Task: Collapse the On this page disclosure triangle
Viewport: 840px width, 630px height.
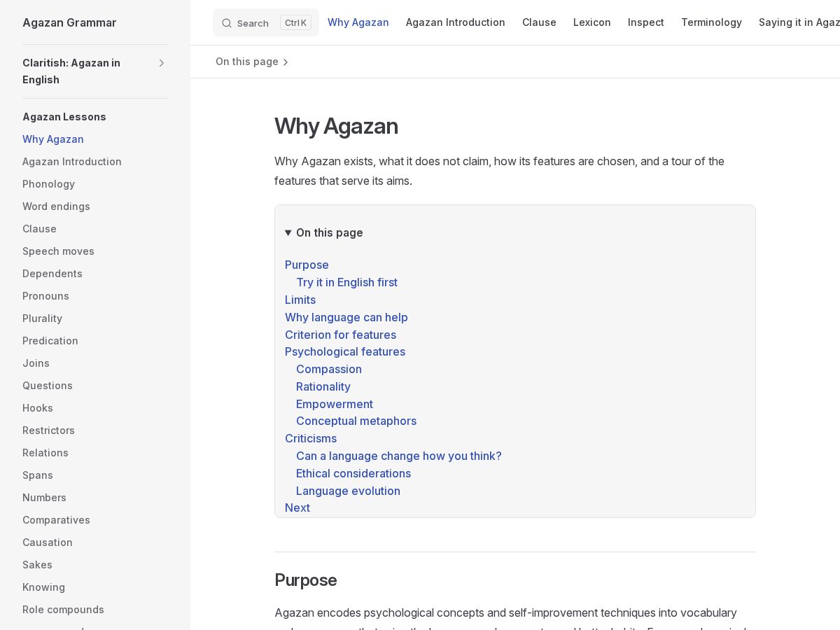Action: tap(288, 232)
